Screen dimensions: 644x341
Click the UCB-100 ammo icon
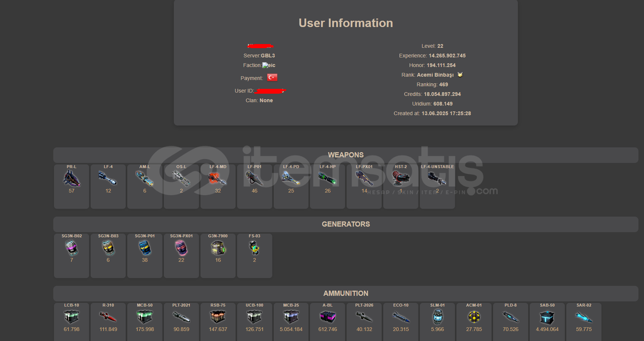(254, 317)
